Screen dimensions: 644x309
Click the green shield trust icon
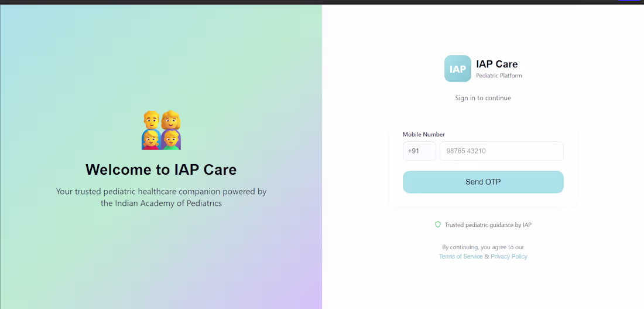pyautogui.click(x=438, y=225)
